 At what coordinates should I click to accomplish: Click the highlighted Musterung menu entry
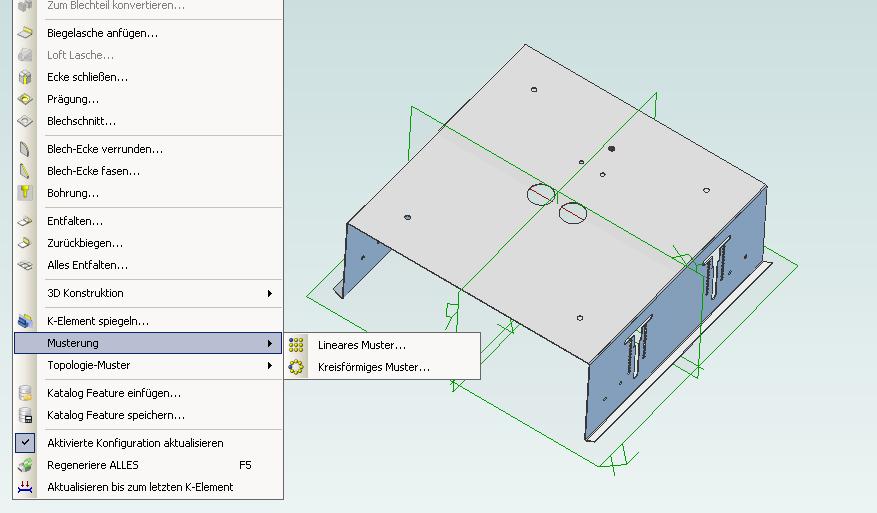[148, 343]
